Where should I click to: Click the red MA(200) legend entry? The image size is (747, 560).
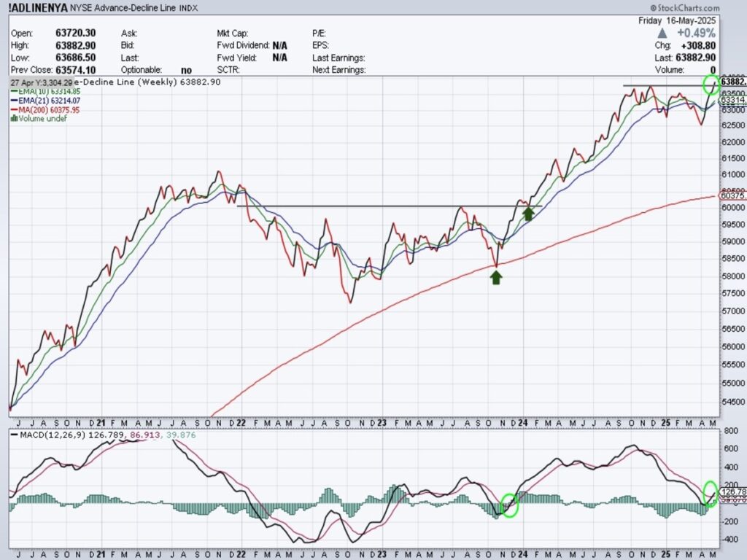[x=39, y=109]
